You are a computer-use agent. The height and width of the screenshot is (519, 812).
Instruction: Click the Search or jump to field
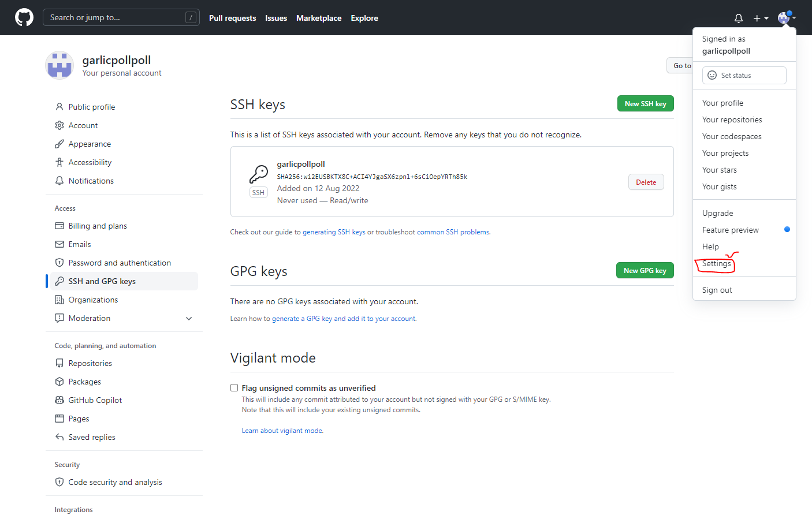point(121,17)
